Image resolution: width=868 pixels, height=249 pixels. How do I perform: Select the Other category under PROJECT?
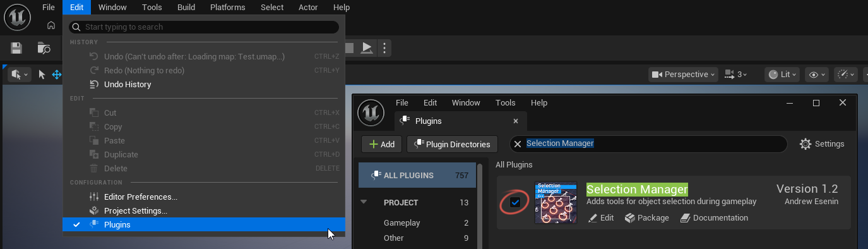pyautogui.click(x=417, y=238)
